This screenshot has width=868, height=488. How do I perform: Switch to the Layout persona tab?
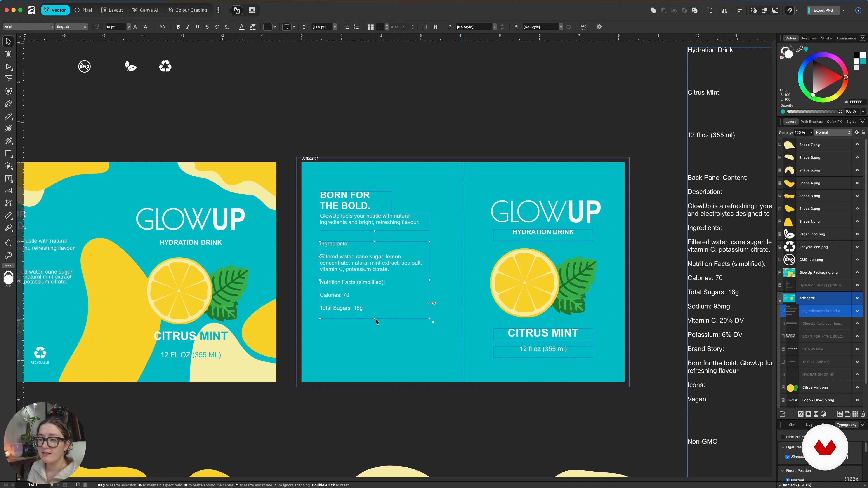[112, 10]
